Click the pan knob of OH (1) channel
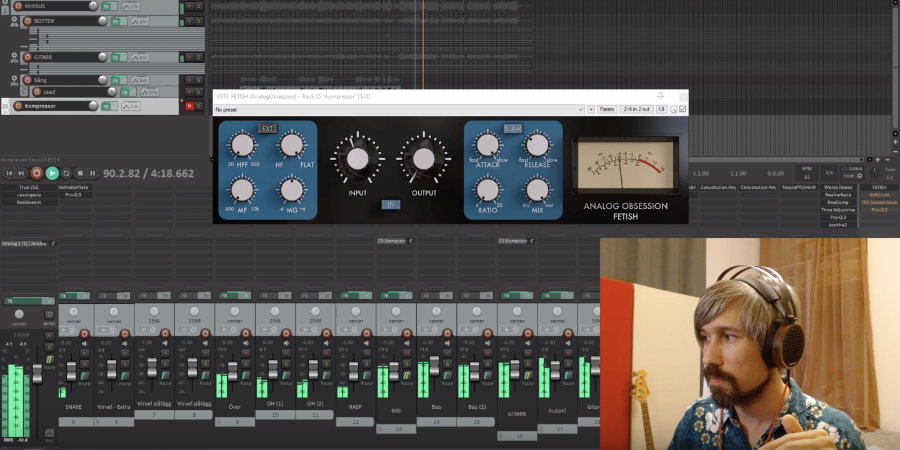The width and height of the screenshot is (900, 450). coord(274,311)
